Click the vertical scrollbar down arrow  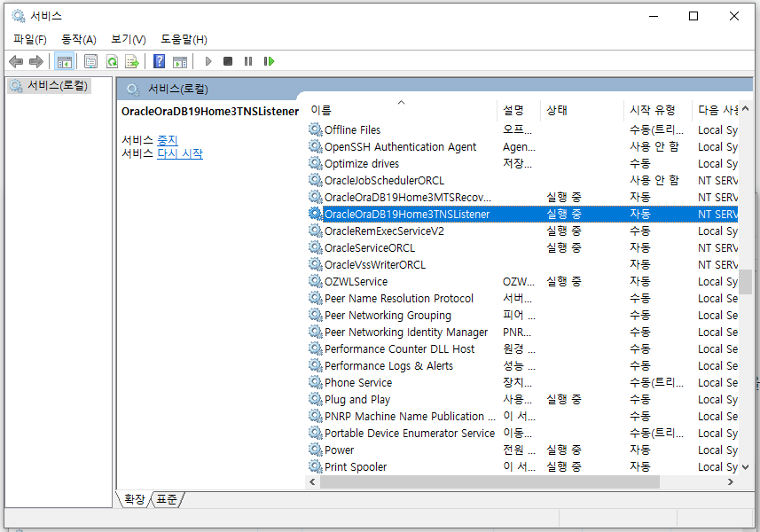coord(746,467)
